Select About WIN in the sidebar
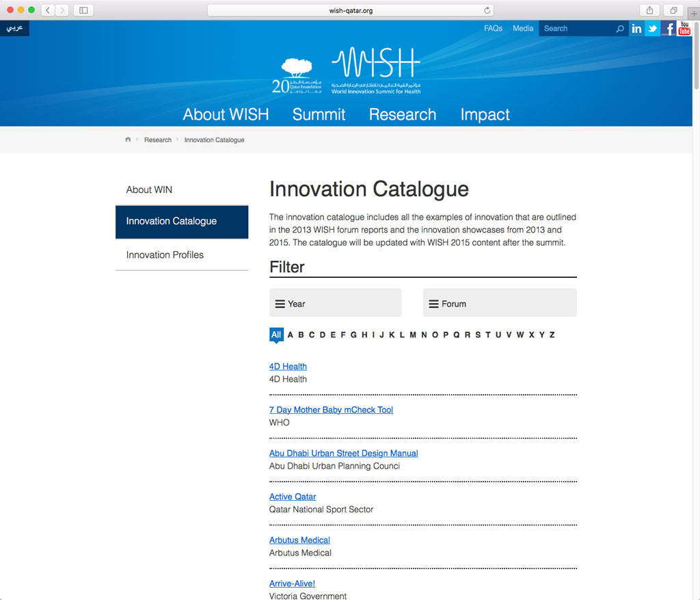 coord(182,190)
